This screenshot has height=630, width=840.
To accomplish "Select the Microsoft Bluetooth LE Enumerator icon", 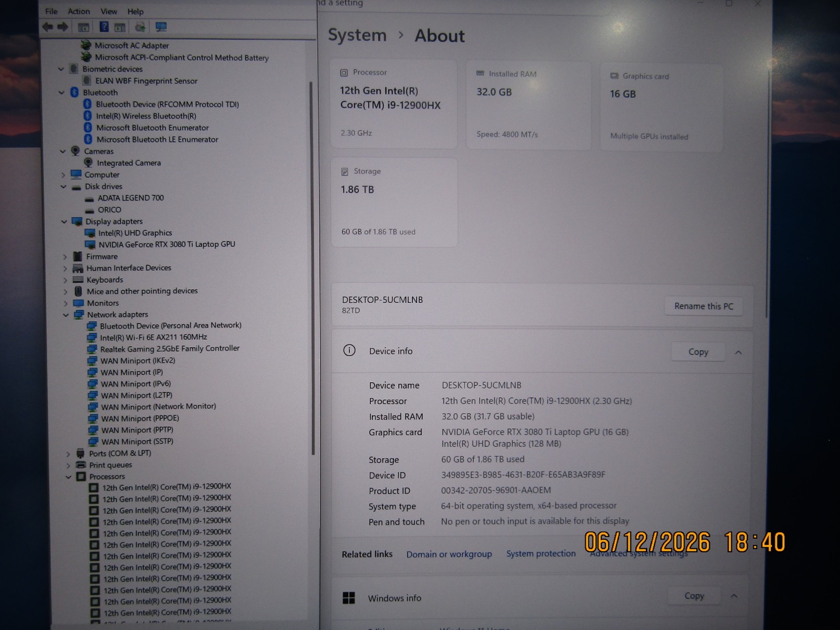I will tap(88, 139).
